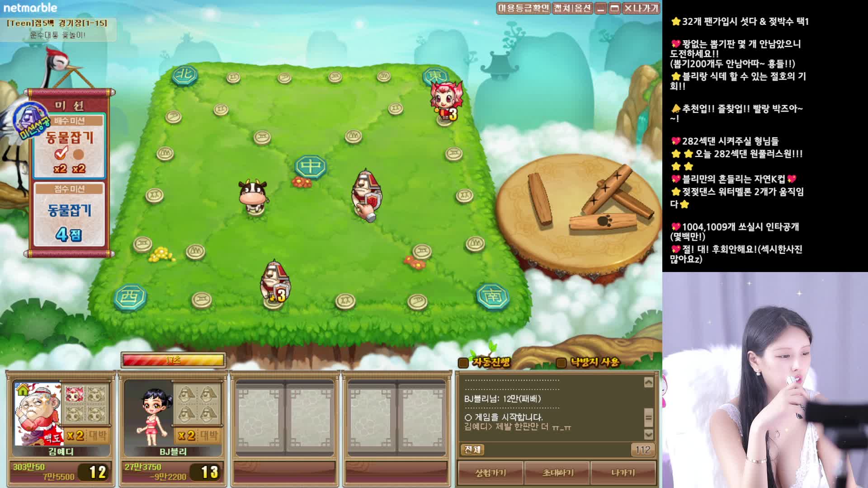The height and width of the screenshot is (488, 868).
Task: Click the 이용등급확인 button
Action: pos(524,8)
